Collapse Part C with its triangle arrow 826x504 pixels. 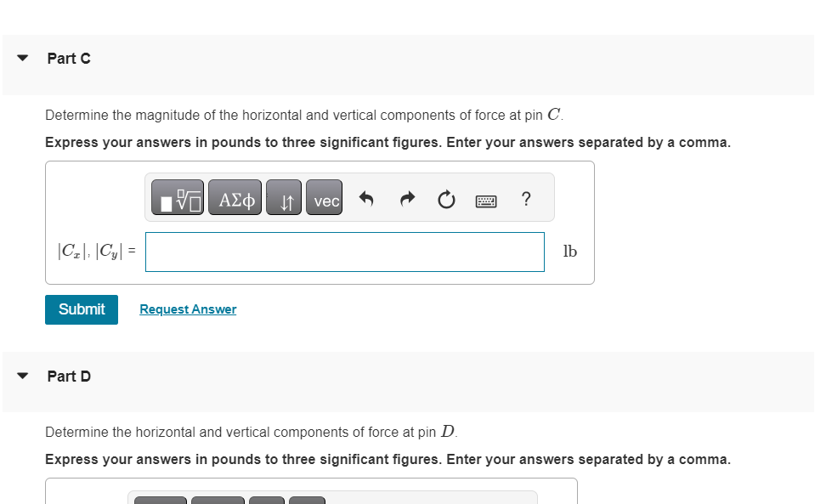(23, 58)
